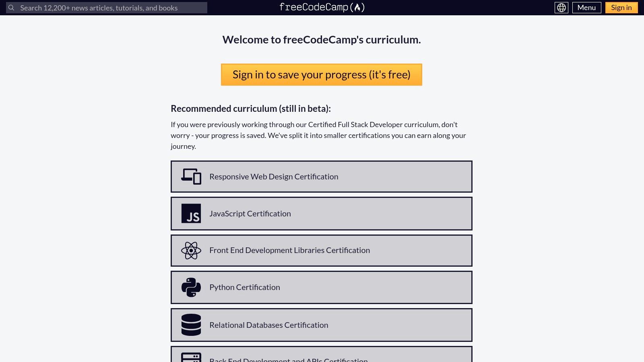Viewport: 644px width, 362px height.
Task: Open the Menu button
Action: pos(586,8)
